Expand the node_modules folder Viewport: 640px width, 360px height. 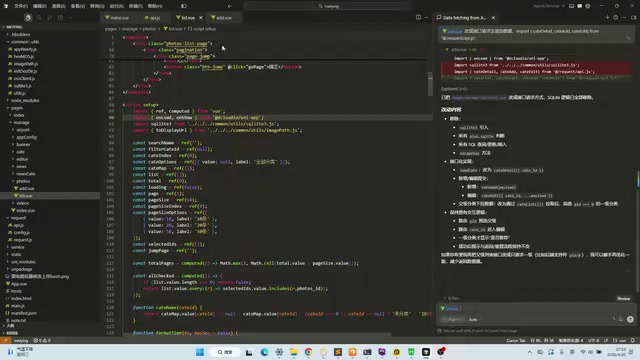25,100
